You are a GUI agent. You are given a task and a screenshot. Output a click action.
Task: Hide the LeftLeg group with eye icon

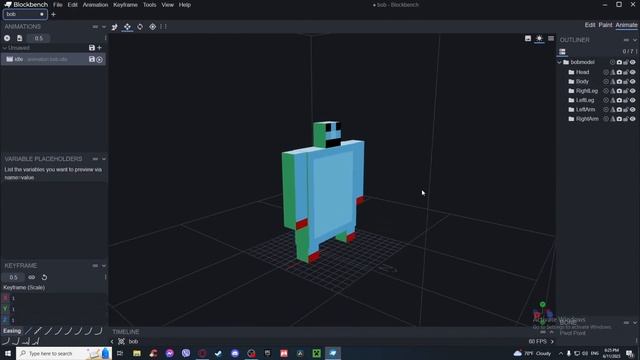[633, 100]
